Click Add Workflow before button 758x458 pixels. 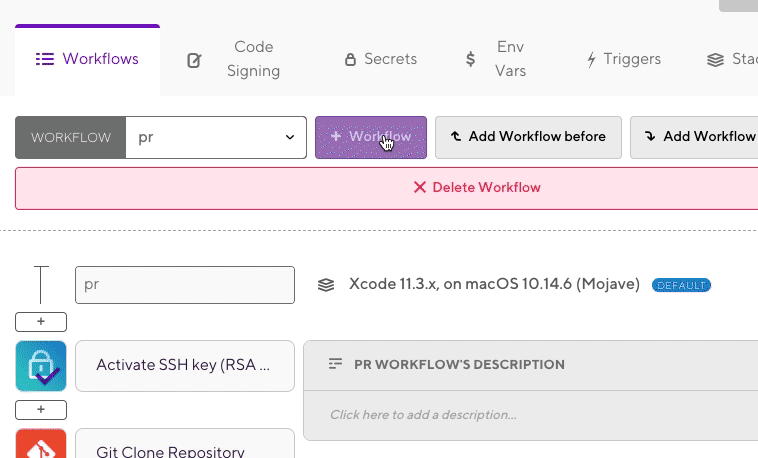[528, 137]
